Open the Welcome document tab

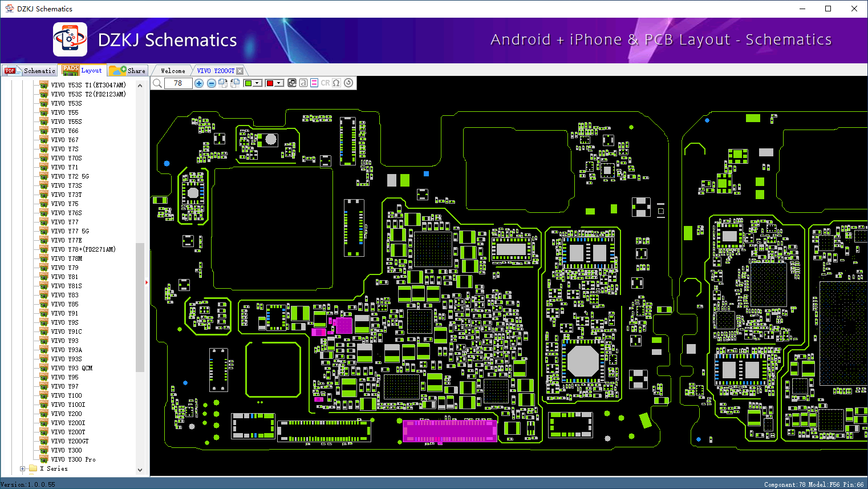click(x=173, y=71)
